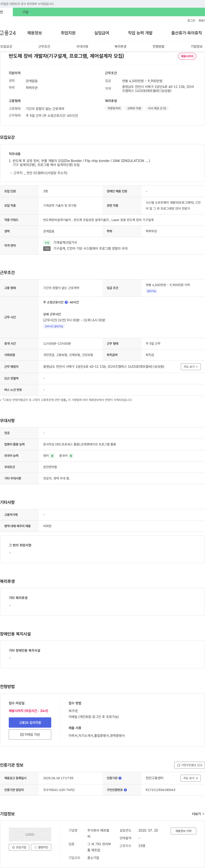Click the 주식회사 에프엘씨 company name
The image size is (205, 868).
tap(98, 833)
